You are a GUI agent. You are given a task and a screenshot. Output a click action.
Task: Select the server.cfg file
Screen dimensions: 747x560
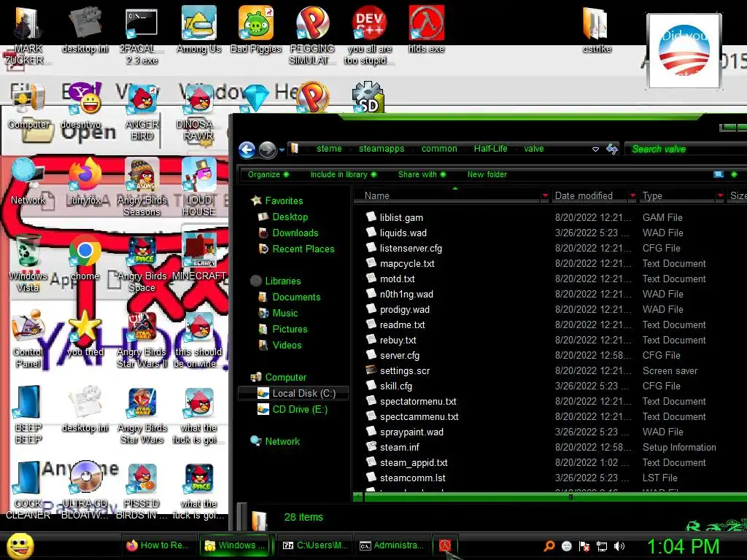click(399, 356)
